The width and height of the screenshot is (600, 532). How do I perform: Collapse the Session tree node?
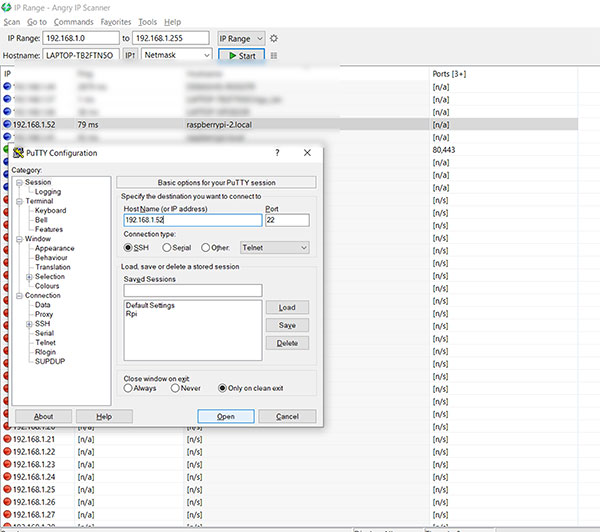pyautogui.click(x=19, y=182)
